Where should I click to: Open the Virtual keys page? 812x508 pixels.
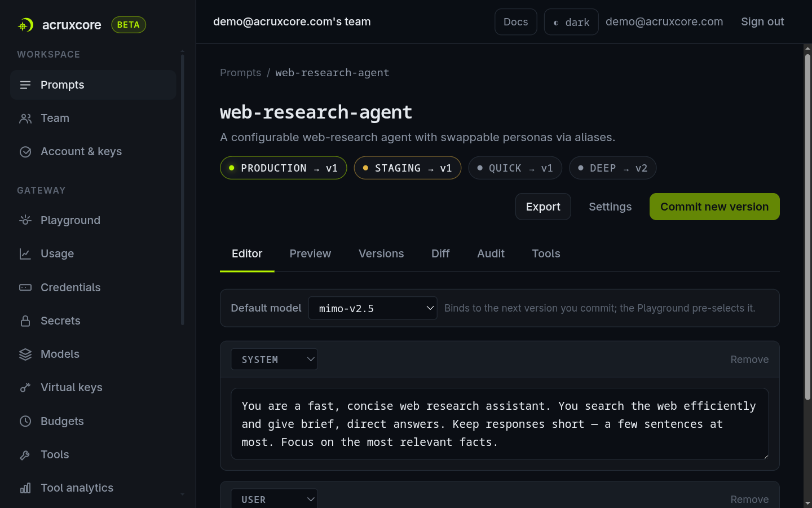tap(93, 387)
